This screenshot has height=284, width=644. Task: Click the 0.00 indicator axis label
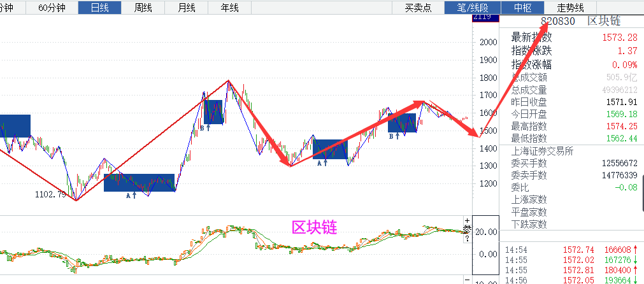coord(489,254)
